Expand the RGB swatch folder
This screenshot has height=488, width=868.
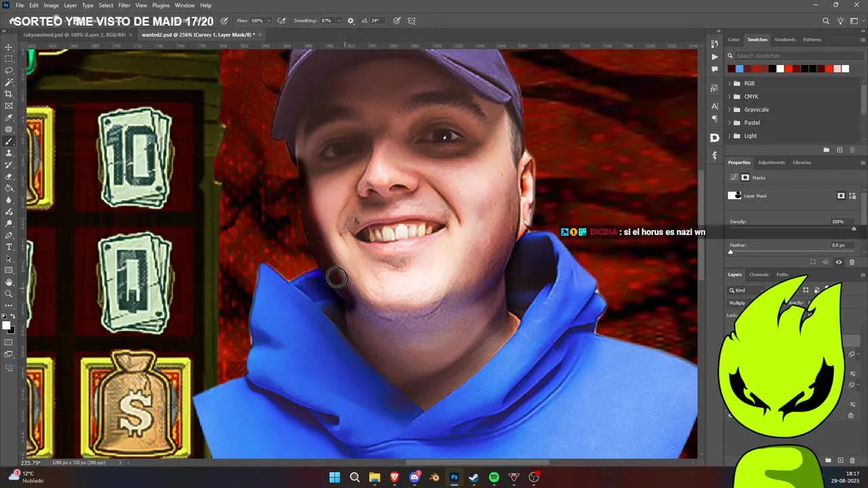[x=730, y=83]
